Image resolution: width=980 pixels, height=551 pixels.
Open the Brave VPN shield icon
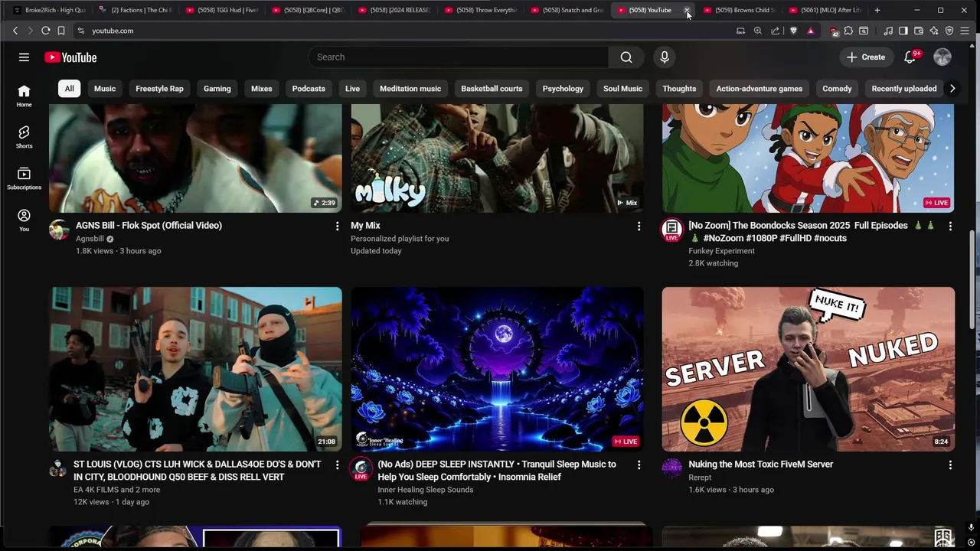[x=949, y=31]
